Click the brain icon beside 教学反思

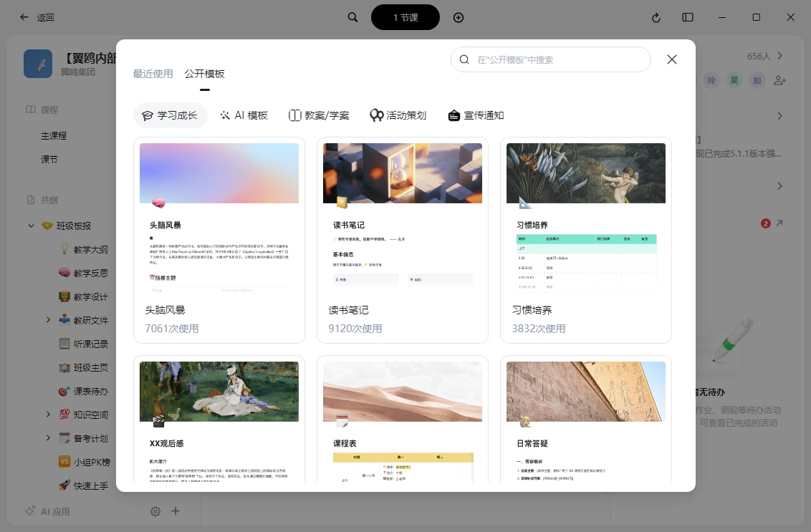coord(64,273)
